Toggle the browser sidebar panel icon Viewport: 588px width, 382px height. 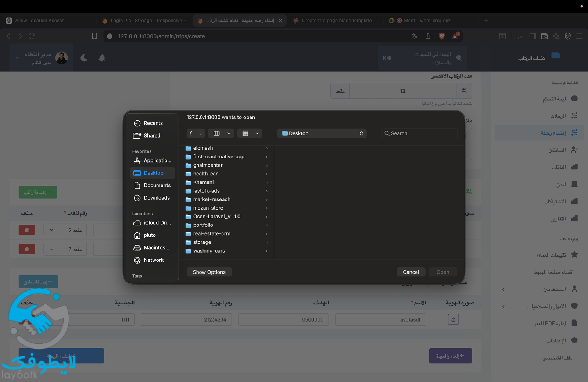coord(533,36)
